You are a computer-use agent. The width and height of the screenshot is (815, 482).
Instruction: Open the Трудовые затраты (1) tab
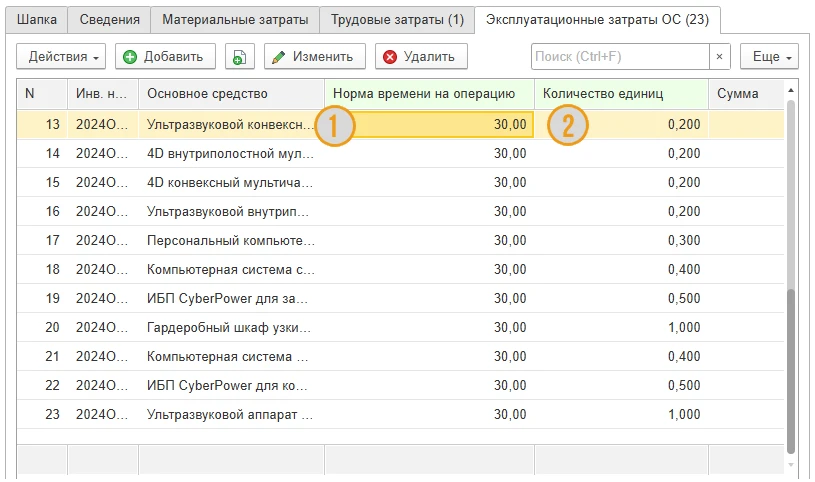[397, 20]
